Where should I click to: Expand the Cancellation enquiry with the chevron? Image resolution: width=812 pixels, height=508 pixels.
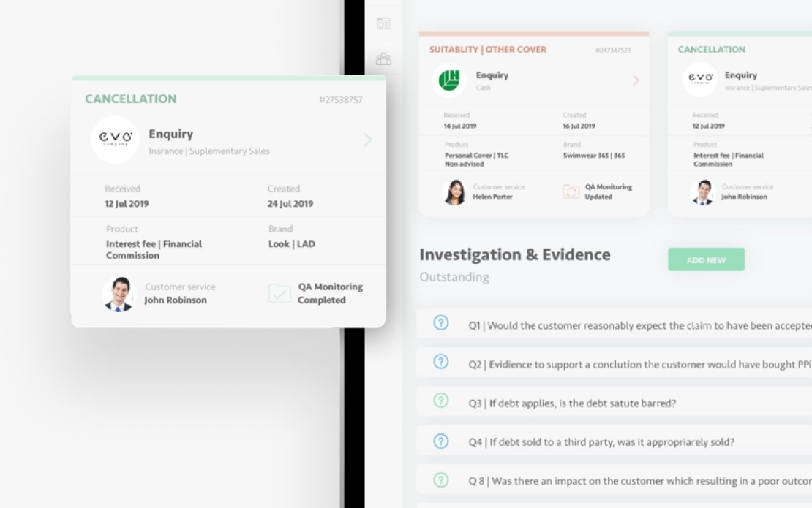367,140
